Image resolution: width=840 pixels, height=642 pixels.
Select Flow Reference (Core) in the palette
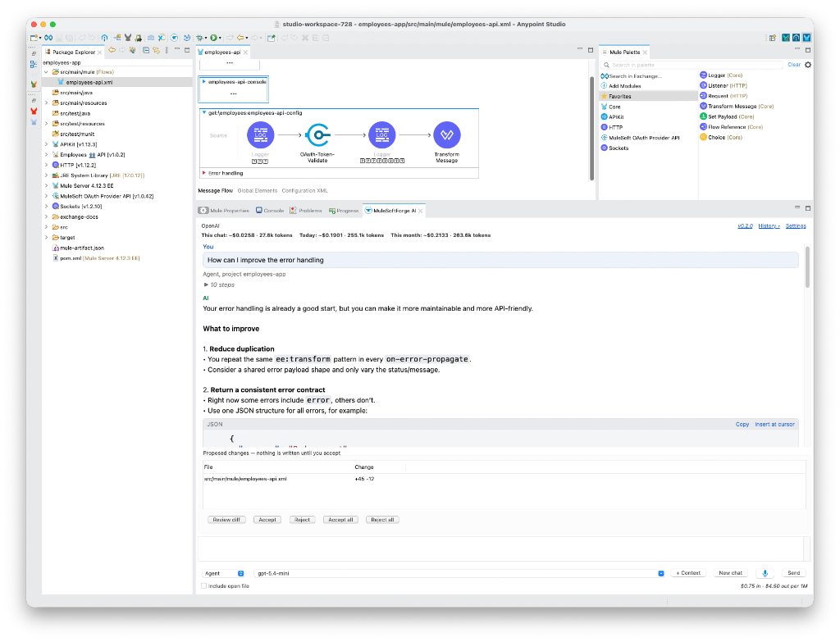pos(731,127)
